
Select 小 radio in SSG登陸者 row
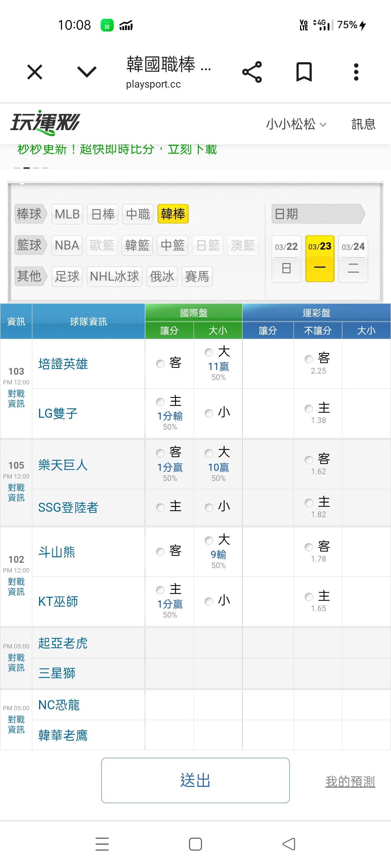209,507
